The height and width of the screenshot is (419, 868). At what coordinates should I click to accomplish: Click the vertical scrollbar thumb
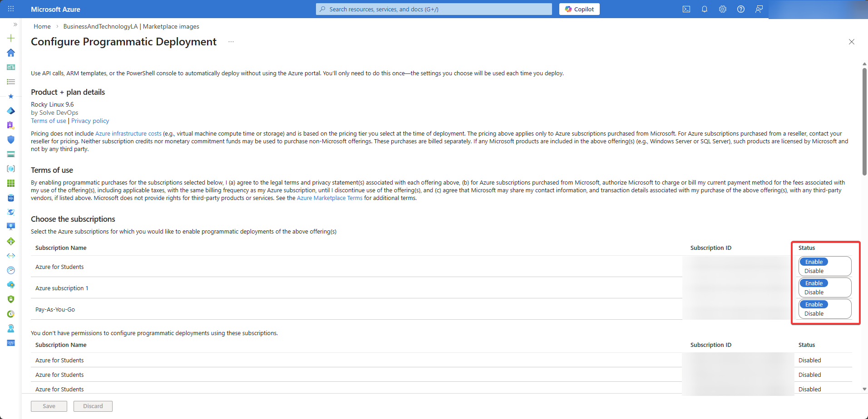click(x=864, y=122)
